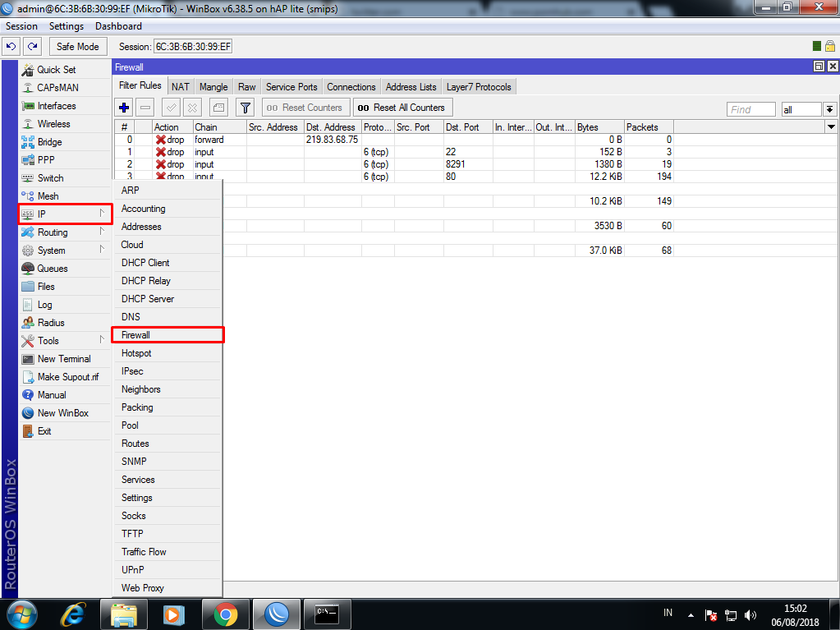
Task: Open New Terminal
Action: tap(66, 359)
